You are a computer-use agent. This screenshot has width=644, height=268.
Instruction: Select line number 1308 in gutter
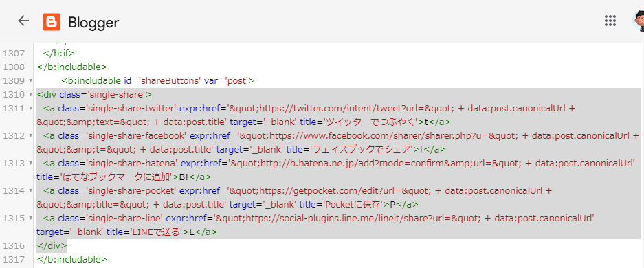(14, 67)
